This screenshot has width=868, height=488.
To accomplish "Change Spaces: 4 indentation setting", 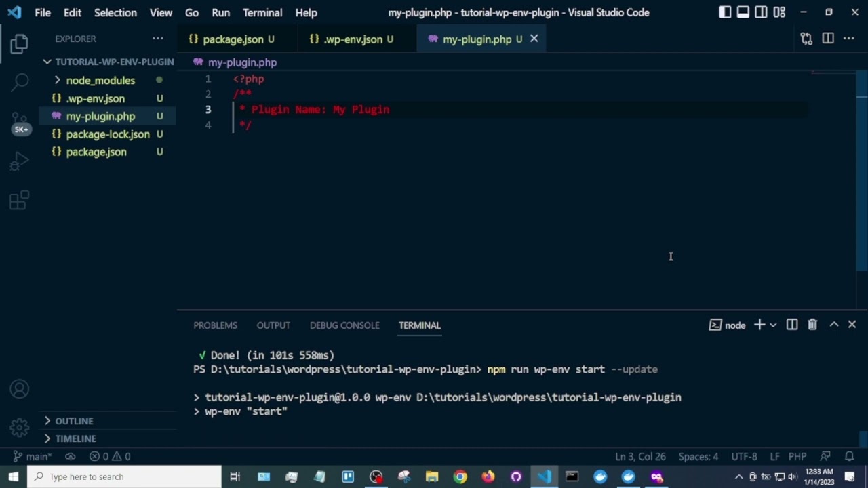I will point(698,457).
